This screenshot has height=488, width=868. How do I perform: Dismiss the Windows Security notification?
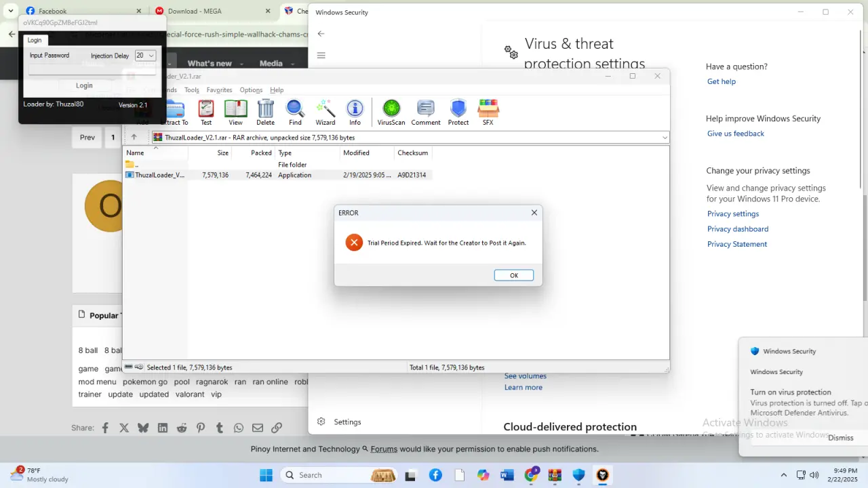841,438
